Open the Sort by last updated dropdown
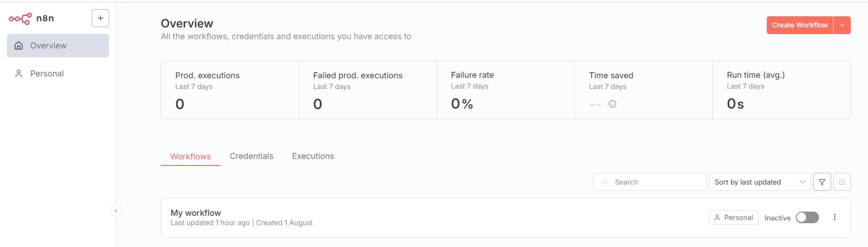The image size is (868, 247). point(760,182)
